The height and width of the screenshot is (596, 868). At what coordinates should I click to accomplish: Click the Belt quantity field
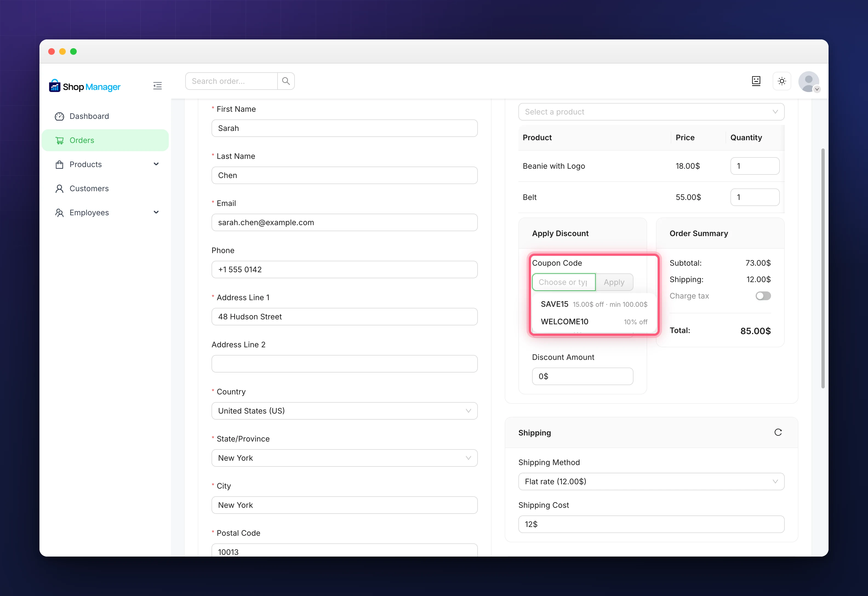click(755, 197)
